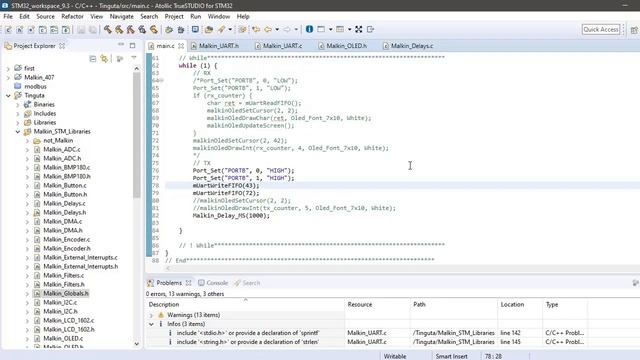
Task: Open the Window menu
Action: tap(219, 16)
